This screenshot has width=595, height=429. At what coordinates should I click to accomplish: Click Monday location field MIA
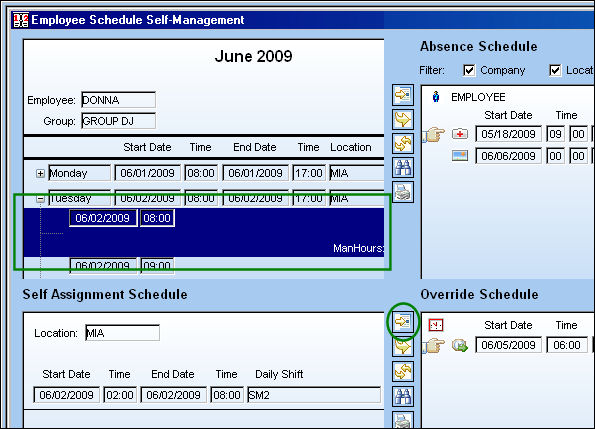pos(357,173)
